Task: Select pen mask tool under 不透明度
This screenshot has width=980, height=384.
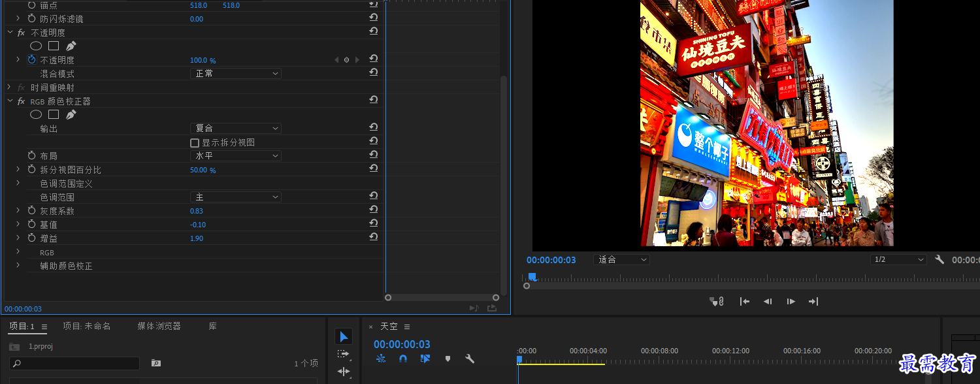Action: (x=71, y=46)
